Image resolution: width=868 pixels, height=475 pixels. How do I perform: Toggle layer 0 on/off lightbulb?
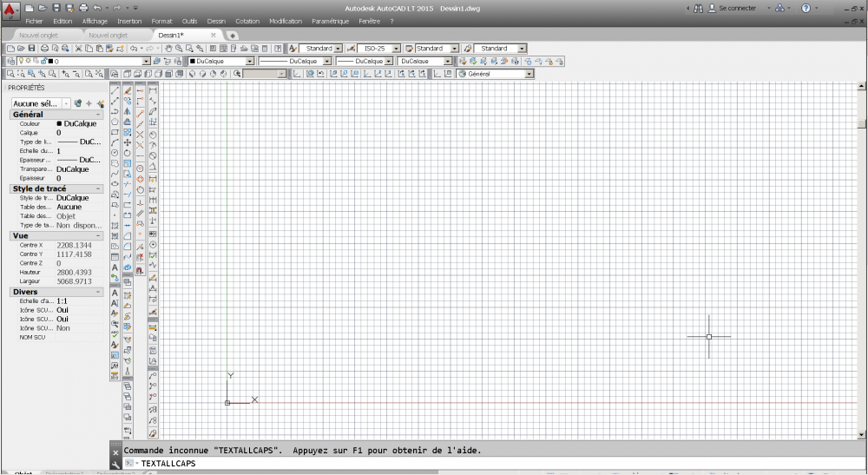(21, 61)
